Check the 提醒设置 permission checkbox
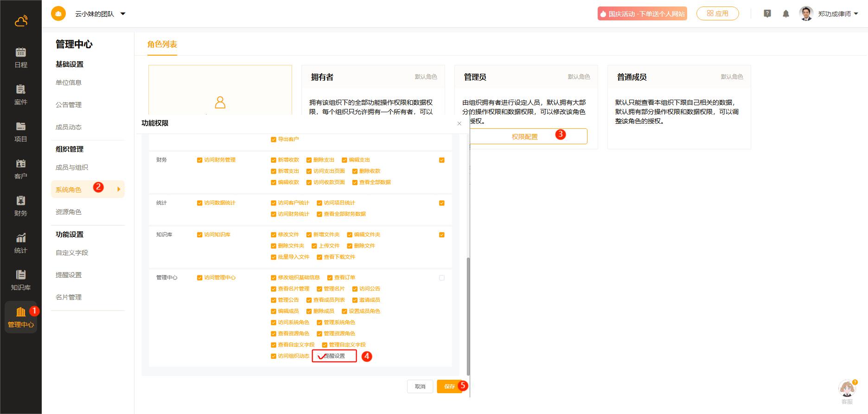This screenshot has height=414, width=868. (320, 356)
